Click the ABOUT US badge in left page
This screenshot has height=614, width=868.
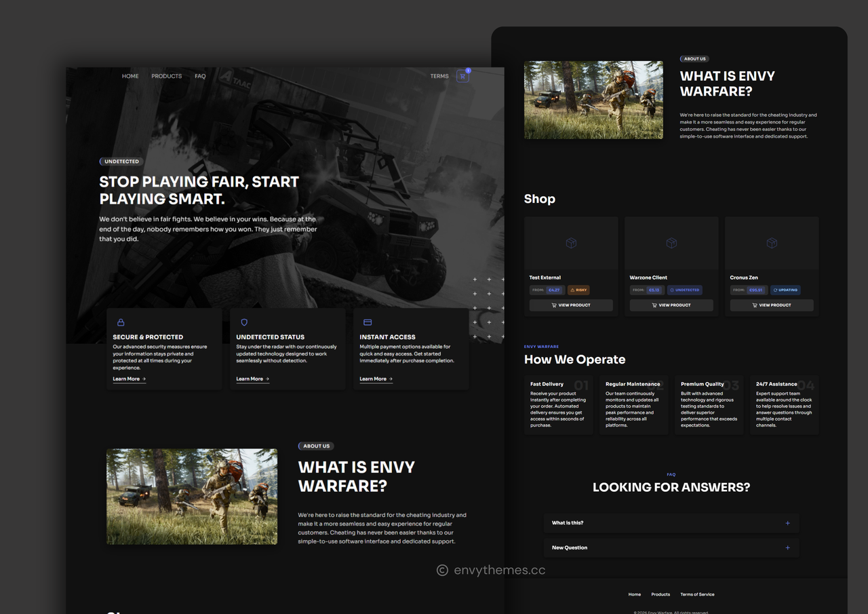(x=316, y=446)
